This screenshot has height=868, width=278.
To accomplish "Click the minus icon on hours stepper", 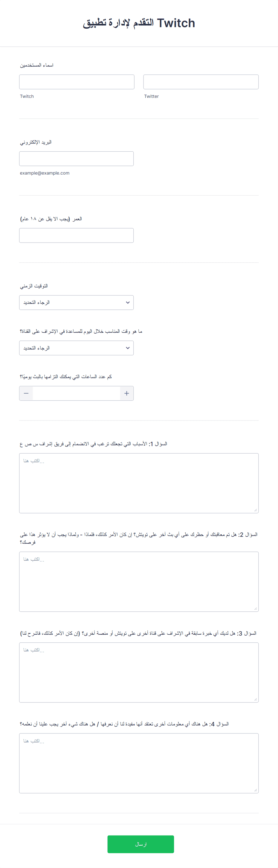I will 26,393.
